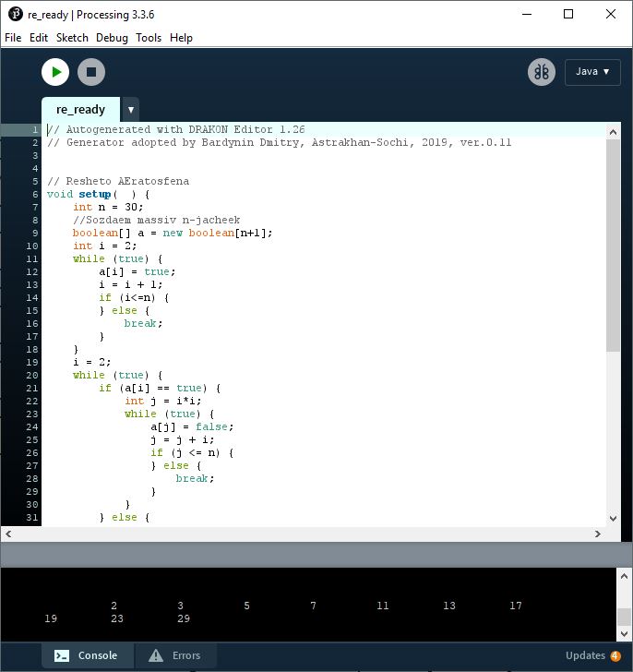Switch to the Console panel

click(x=87, y=655)
